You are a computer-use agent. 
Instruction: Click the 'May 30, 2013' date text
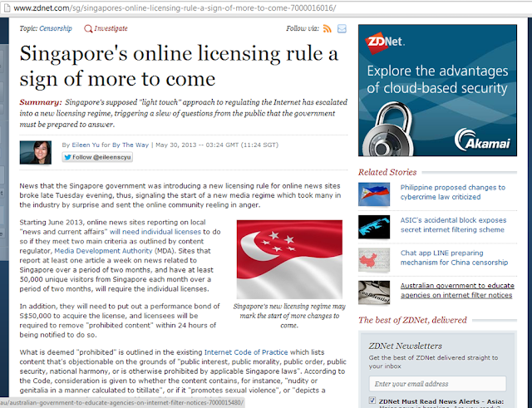pos(175,145)
